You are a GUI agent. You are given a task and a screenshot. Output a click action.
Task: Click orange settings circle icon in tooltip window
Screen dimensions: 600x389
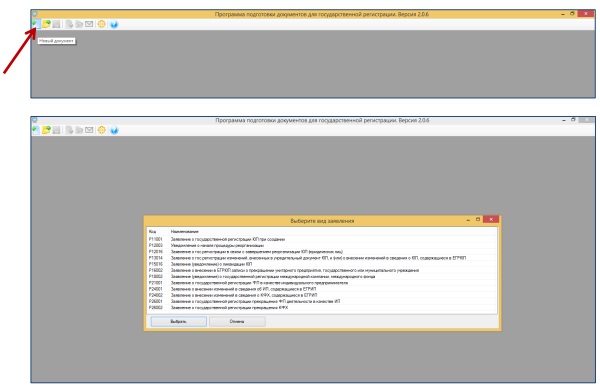click(101, 24)
